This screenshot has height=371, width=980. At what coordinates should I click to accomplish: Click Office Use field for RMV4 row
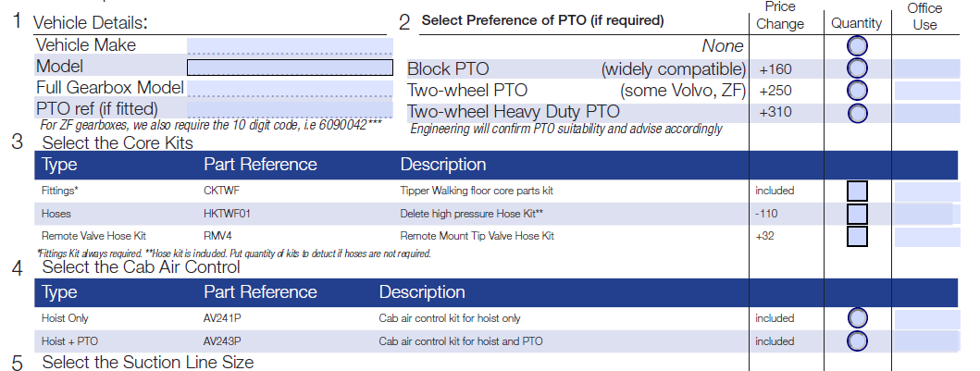point(927,238)
